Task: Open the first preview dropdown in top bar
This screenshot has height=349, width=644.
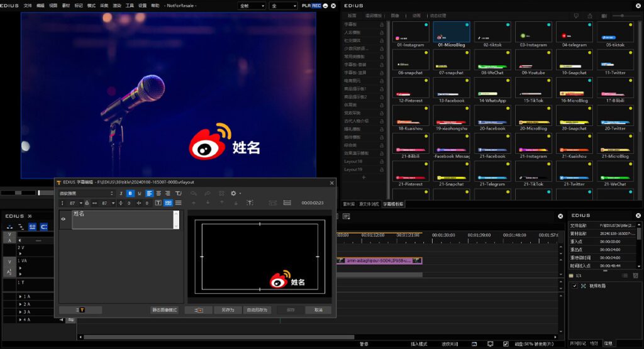Action: tap(252, 6)
